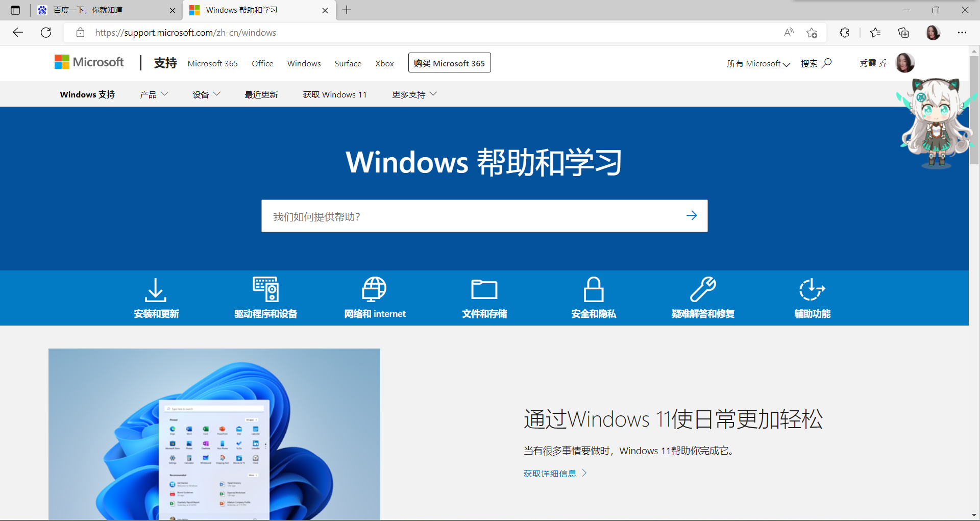Open 疑难解答和修复 wrench icon

(x=703, y=289)
